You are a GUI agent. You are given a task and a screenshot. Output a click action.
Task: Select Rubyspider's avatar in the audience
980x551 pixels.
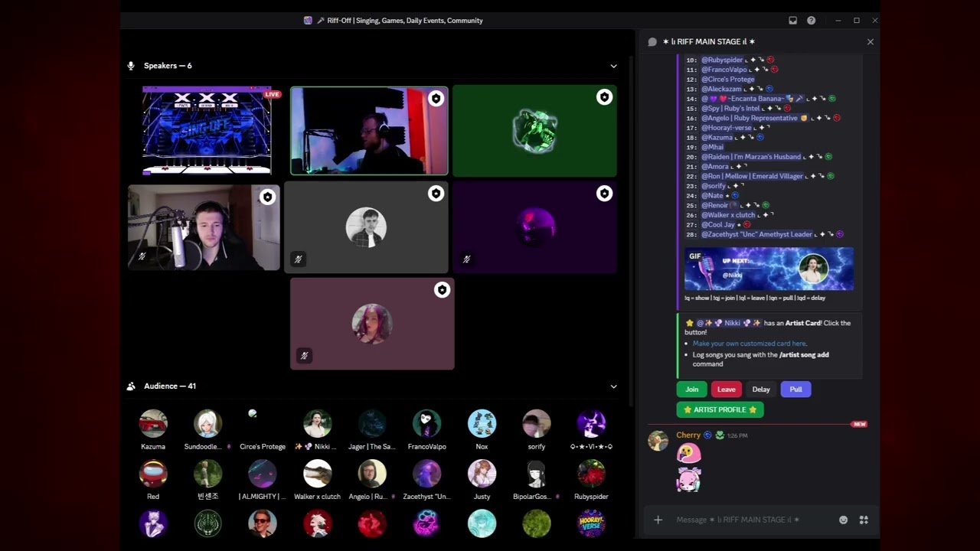(x=591, y=474)
